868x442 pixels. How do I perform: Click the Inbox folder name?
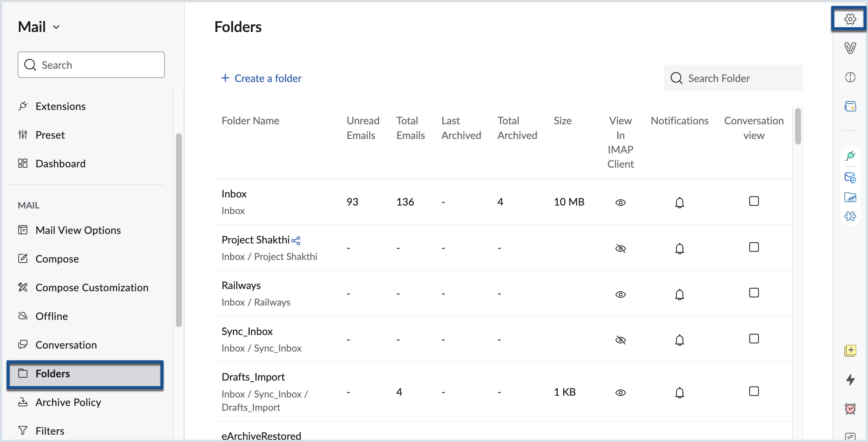click(x=234, y=194)
